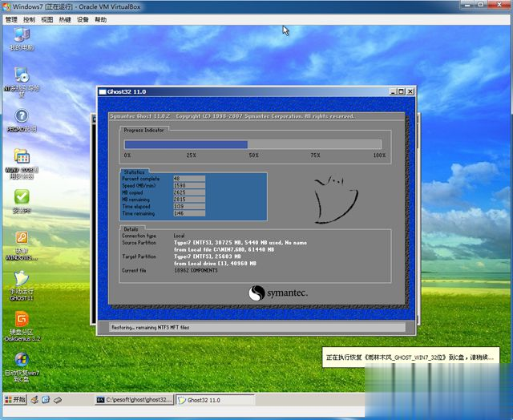Click scrollbar of window behind Ghost32
Image resolution: width=513 pixels, height=420 pixels.
click(418, 217)
